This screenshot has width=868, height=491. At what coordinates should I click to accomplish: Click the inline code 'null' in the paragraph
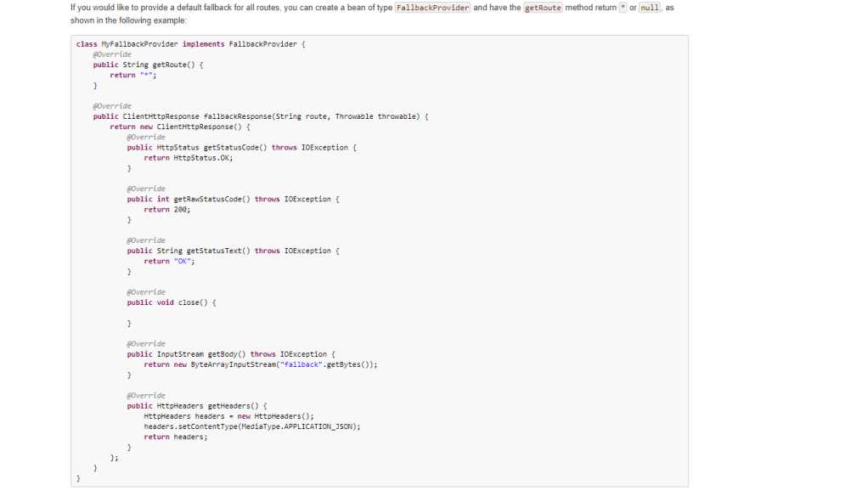click(650, 8)
